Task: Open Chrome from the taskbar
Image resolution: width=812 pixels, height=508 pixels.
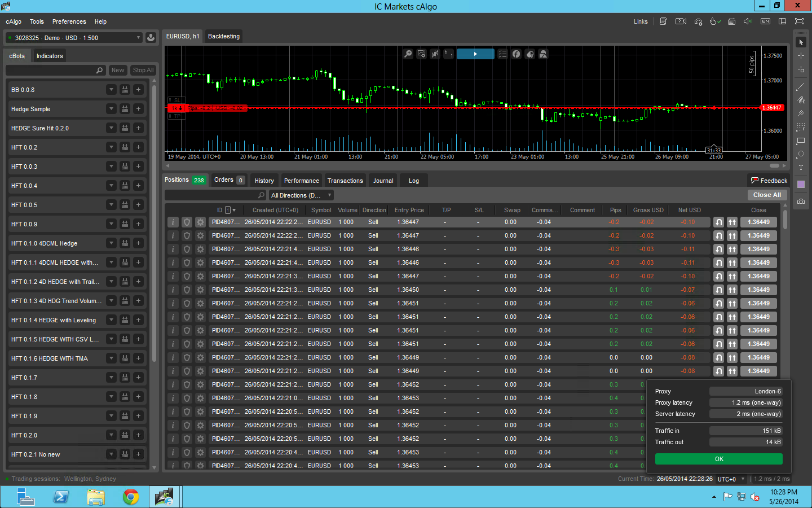Action: tap(131, 497)
